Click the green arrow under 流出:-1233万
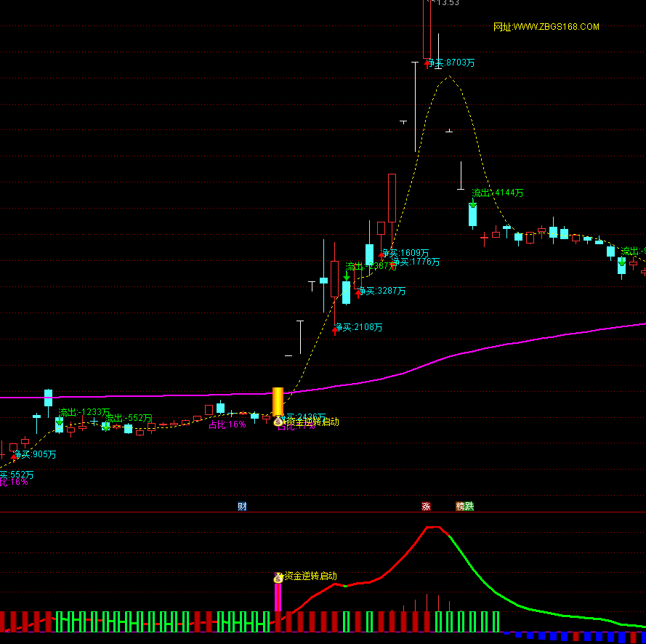The height and width of the screenshot is (644, 646). [60, 422]
